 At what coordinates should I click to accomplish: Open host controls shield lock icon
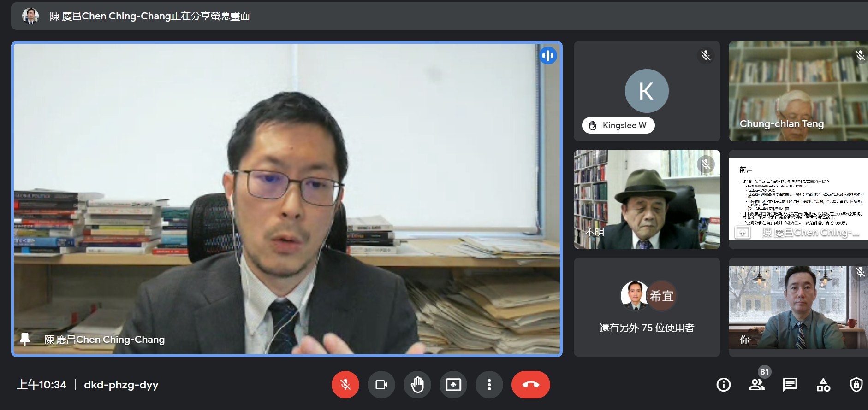[856, 385]
